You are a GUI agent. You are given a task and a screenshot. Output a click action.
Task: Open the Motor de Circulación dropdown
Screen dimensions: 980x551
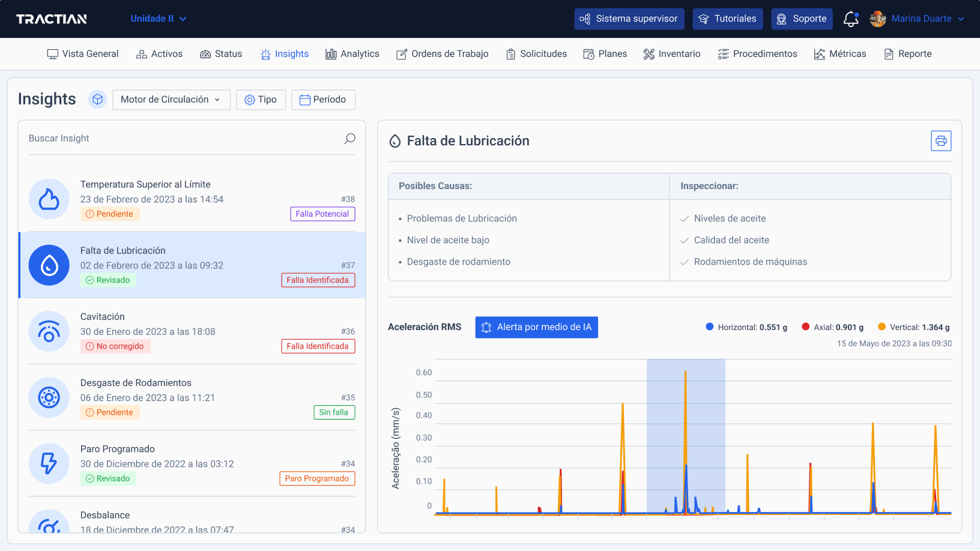tap(171, 99)
